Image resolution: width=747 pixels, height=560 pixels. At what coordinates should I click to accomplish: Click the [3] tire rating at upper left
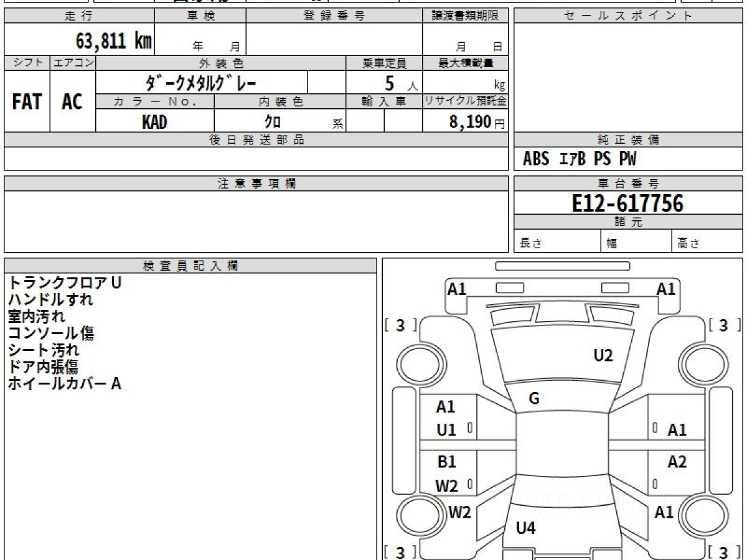pos(400,325)
